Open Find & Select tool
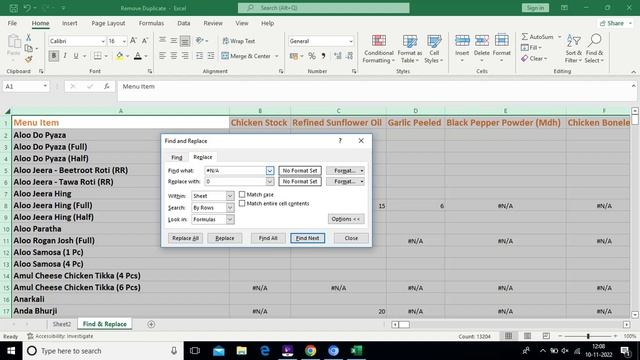 [x=594, y=49]
